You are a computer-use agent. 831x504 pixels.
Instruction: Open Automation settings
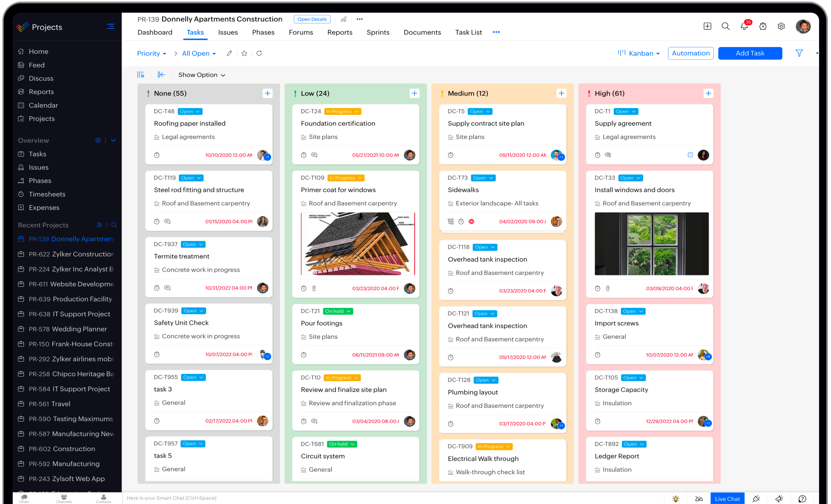tap(690, 53)
